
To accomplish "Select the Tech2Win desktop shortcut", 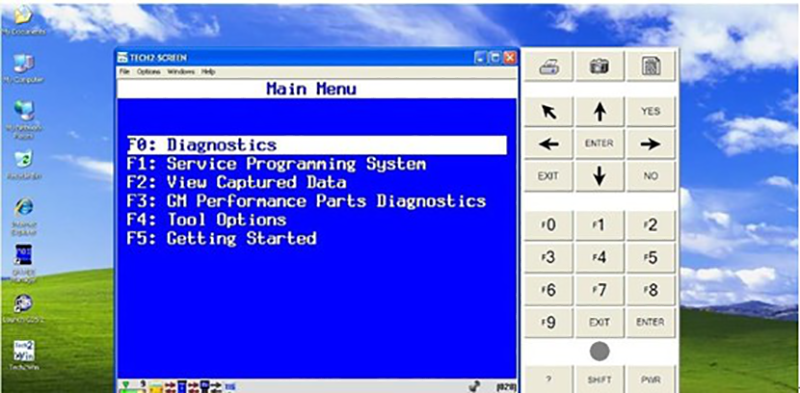I will point(24,355).
